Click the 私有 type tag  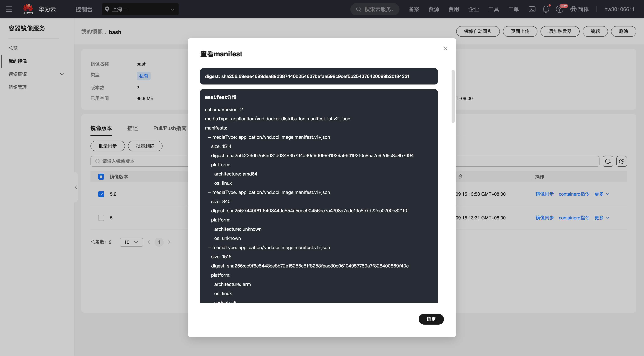point(144,76)
